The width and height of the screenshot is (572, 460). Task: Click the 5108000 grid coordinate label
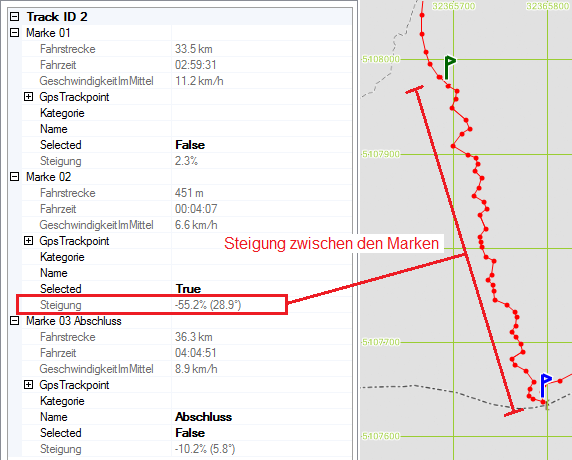380,59
